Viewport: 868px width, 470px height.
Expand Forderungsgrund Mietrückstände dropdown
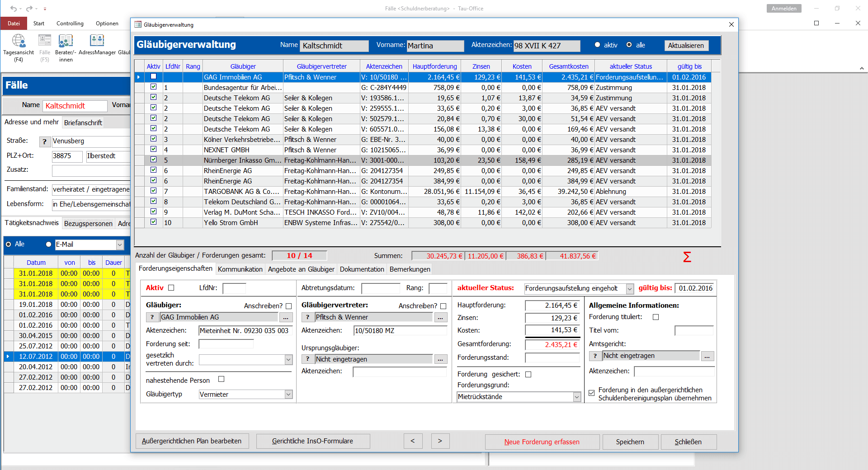[x=577, y=397]
